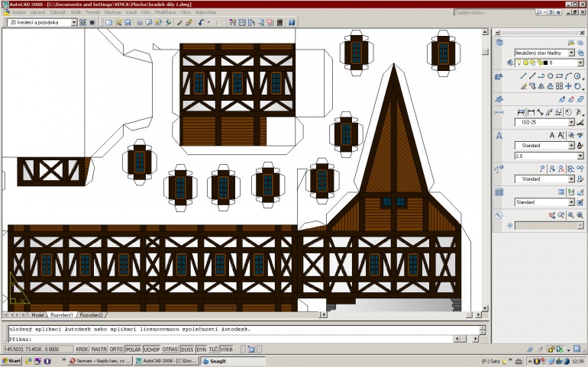Open the 2D kreslení a poznámka workspace dropdown
The width and height of the screenshot is (588, 367).
point(42,22)
